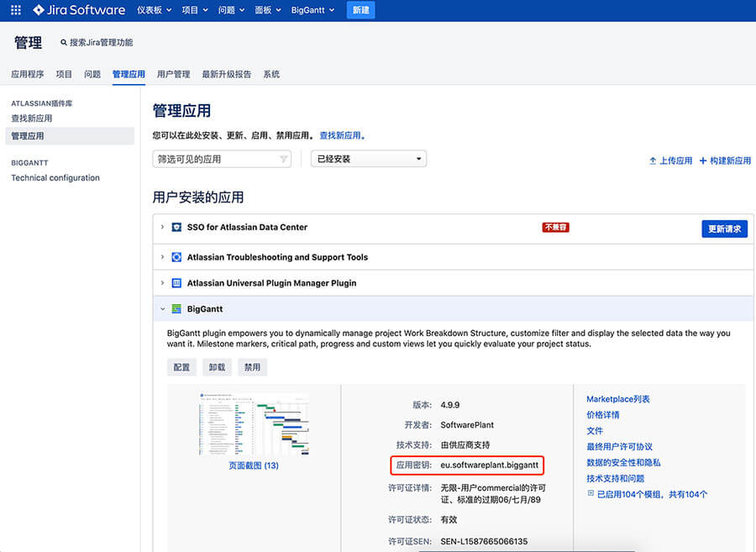Open Technical configuration in sidebar
Viewport: 756px width, 552px height.
[55, 178]
